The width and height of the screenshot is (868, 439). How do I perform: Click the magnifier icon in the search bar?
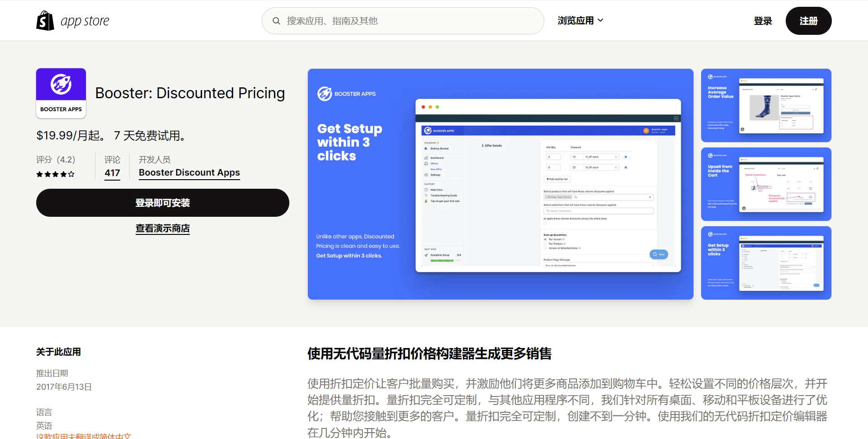point(276,21)
